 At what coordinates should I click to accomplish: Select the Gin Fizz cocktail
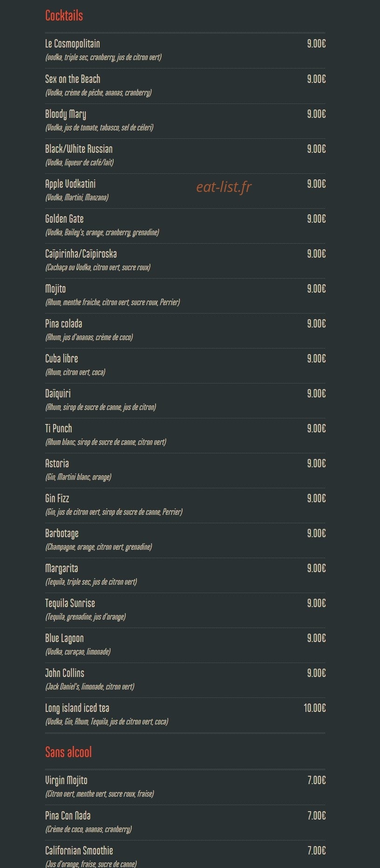tap(57, 499)
